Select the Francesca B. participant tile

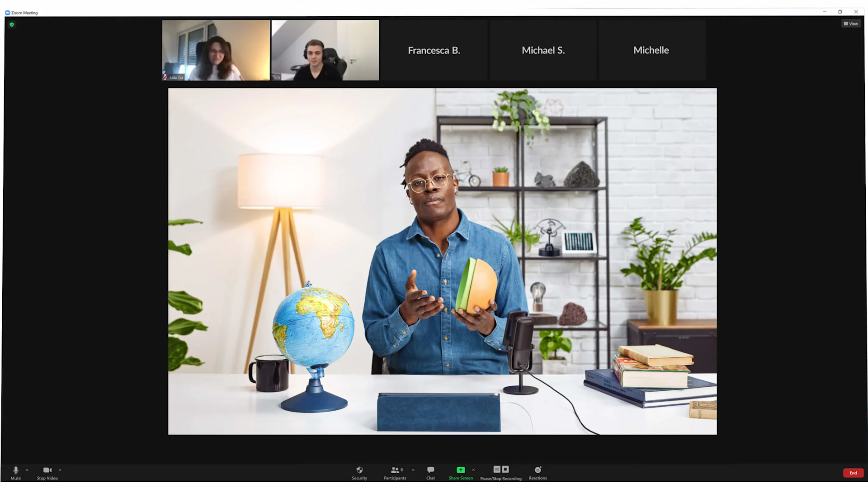[434, 50]
